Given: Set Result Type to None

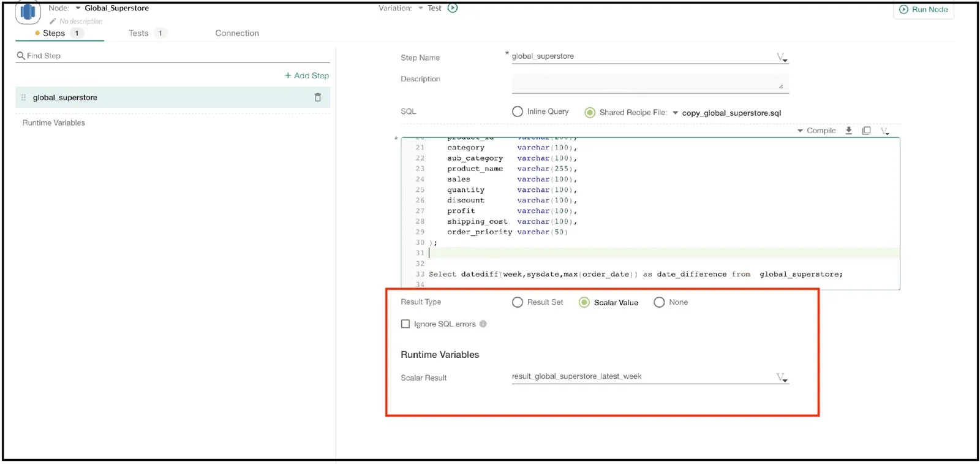Looking at the screenshot, I should [659, 302].
